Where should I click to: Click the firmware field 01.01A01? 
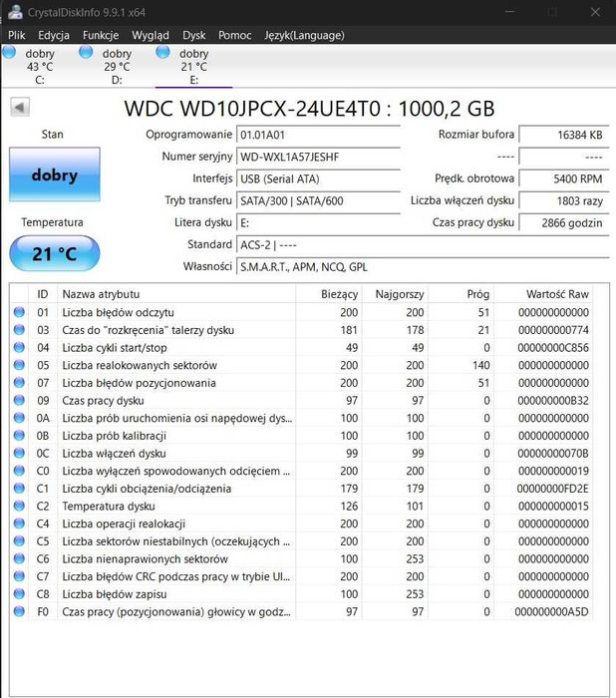[x=318, y=135]
